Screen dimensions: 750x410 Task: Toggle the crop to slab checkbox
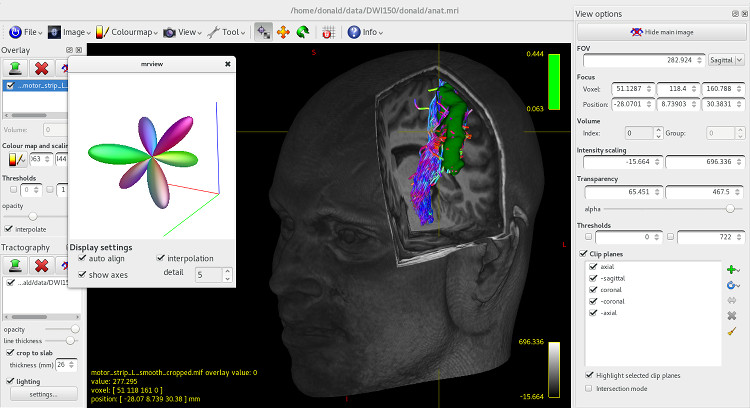10,352
